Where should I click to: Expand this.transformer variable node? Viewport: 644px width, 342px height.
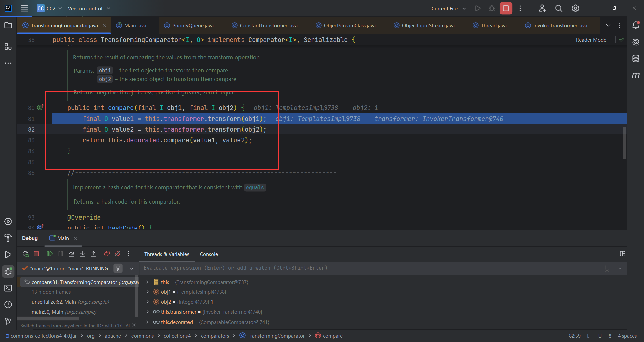[x=147, y=312]
